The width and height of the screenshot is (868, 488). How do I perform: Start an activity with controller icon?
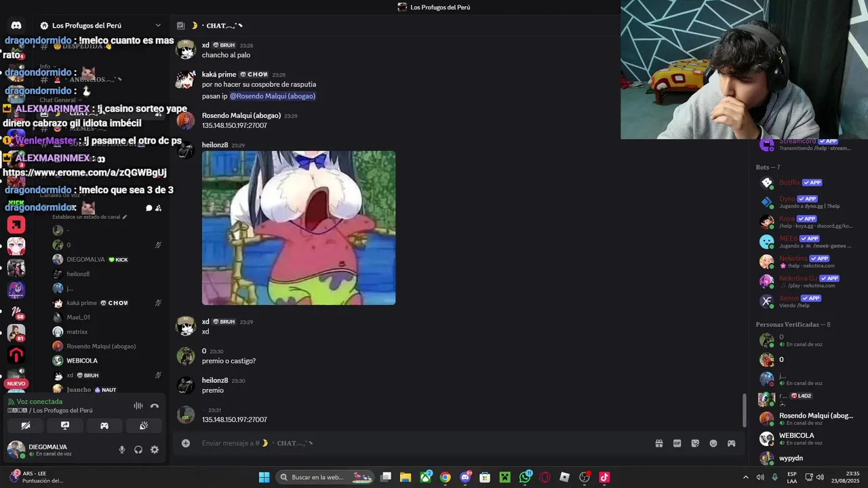pos(104,426)
